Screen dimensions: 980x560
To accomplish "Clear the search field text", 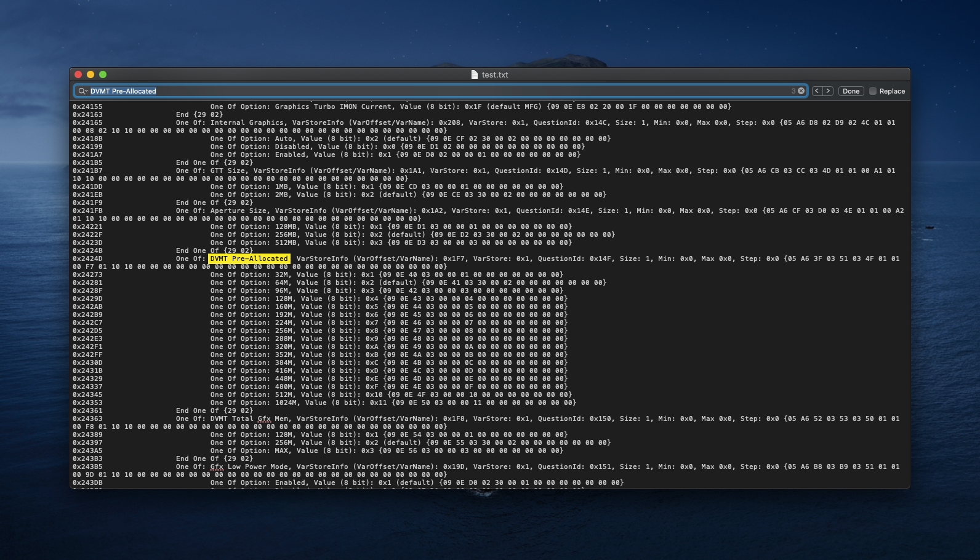I will 801,91.
